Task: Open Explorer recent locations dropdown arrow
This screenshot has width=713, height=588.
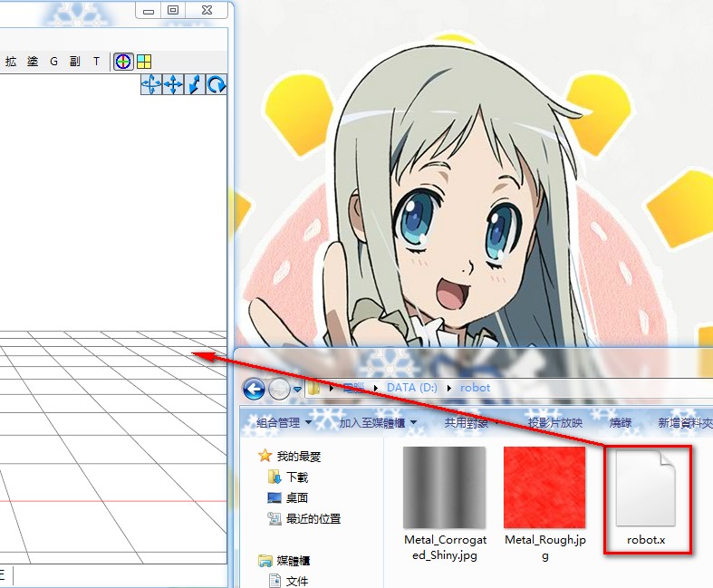Action: (297, 390)
